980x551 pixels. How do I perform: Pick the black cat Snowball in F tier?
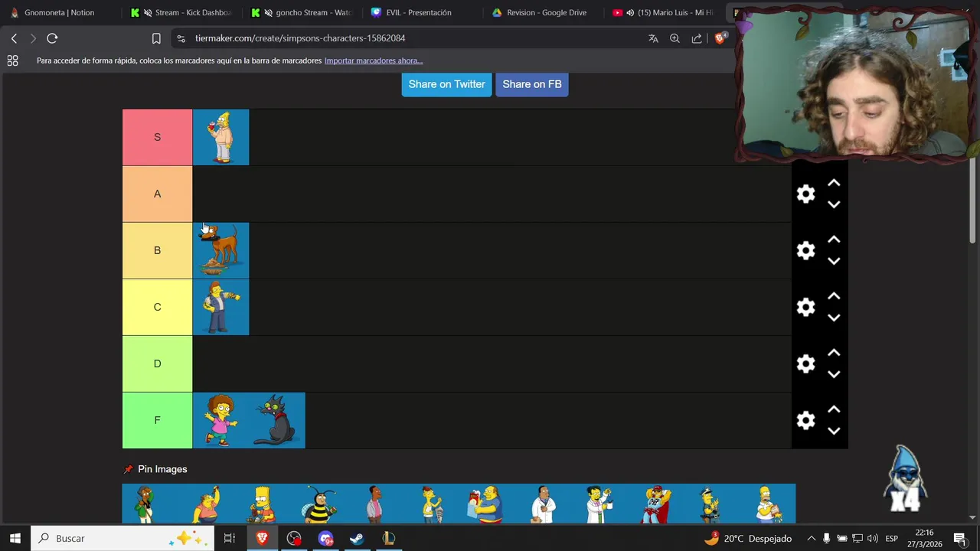coord(277,420)
